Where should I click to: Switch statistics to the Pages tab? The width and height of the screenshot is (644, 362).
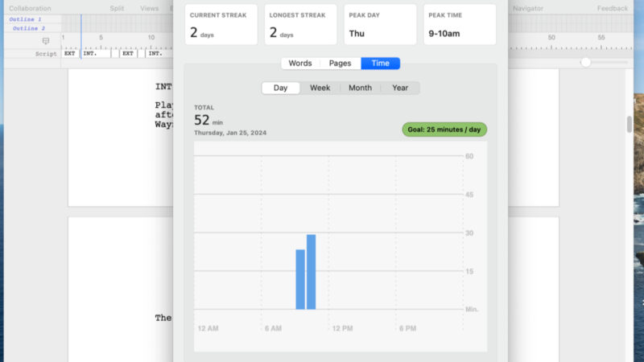340,64
